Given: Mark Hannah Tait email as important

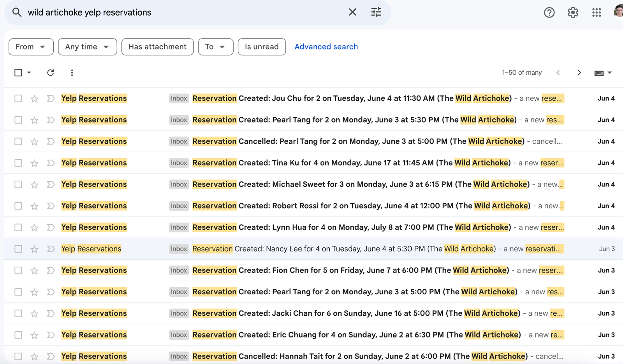Looking at the screenshot, I should tap(51, 356).
